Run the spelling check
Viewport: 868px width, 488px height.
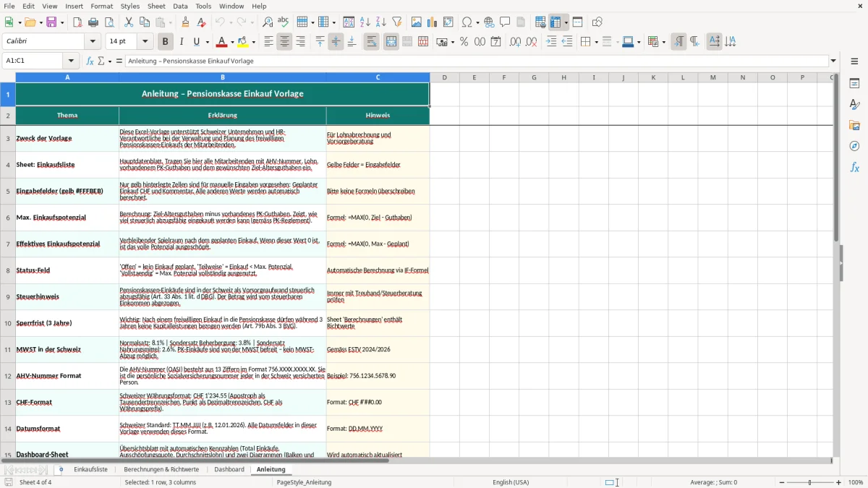(x=284, y=22)
